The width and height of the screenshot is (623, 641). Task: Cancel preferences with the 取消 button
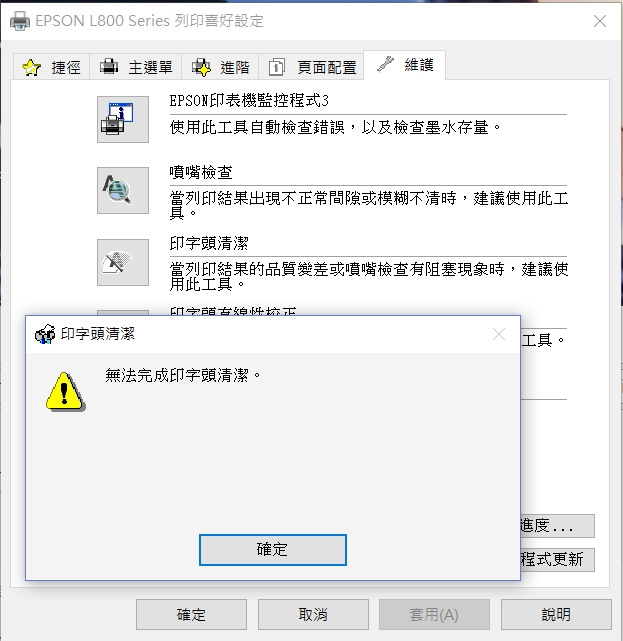pyautogui.click(x=313, y=614)
